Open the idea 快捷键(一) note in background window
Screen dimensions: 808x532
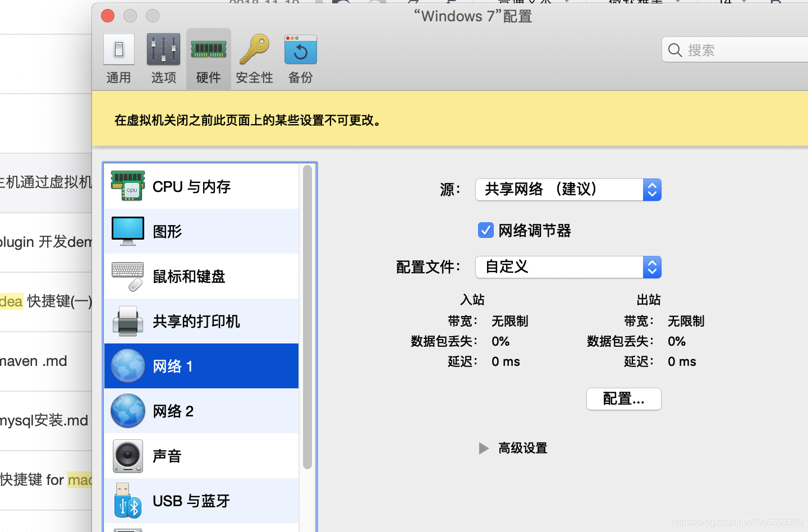click(x=46, y=301)
